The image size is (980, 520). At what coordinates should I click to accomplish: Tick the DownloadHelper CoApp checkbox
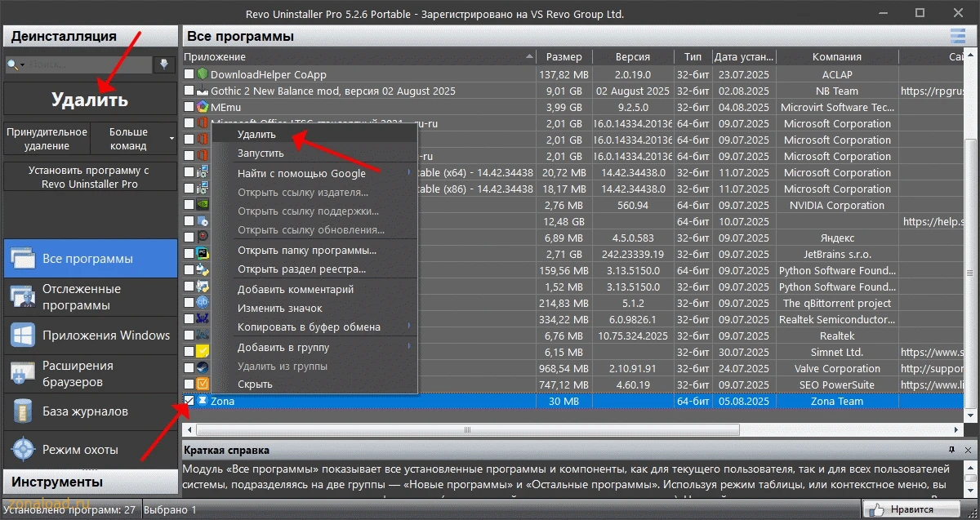click(x=189, y=74)
